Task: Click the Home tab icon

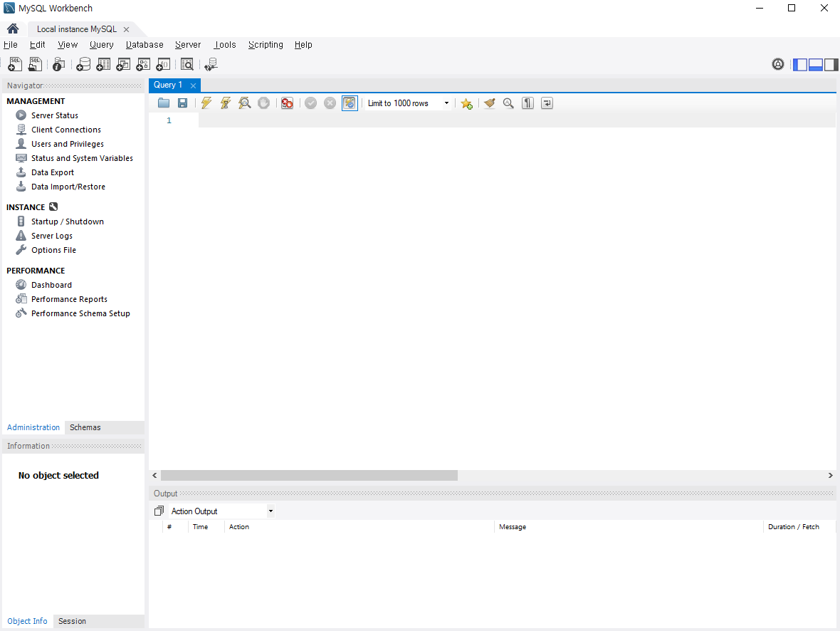Action: [13, 28]
